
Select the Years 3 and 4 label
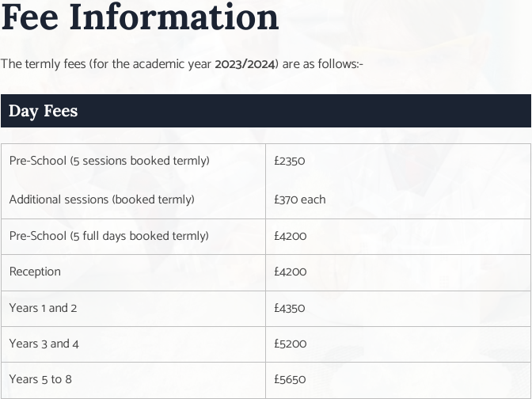tap(44, 344)
